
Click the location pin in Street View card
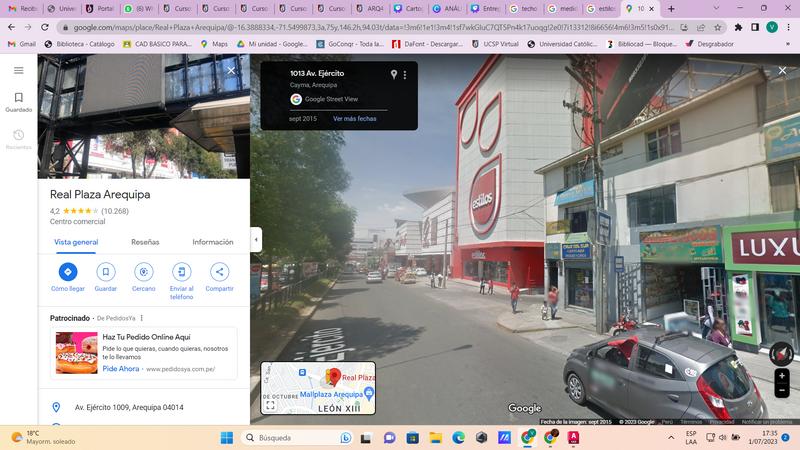coord(394,74)
